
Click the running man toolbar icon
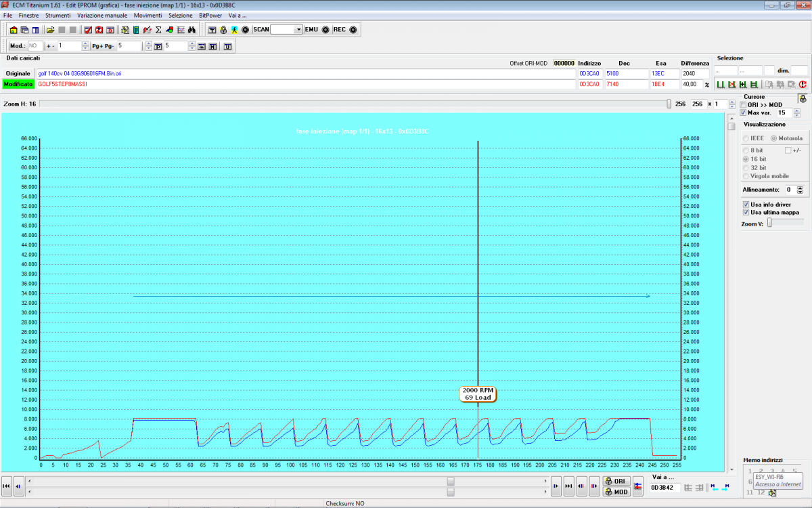[x=233, y=30]
